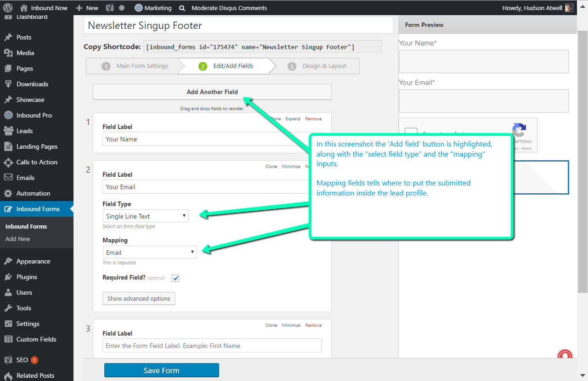This screenshot has width=588, height=381.
Task: Click the shortcode text box
Action: tap(263, 47)
